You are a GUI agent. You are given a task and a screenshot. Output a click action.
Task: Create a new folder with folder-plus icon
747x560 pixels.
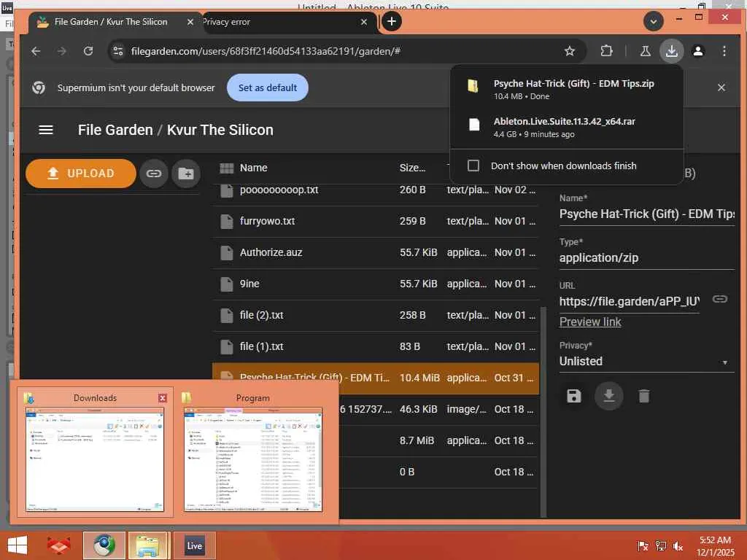tap(186, 174)
